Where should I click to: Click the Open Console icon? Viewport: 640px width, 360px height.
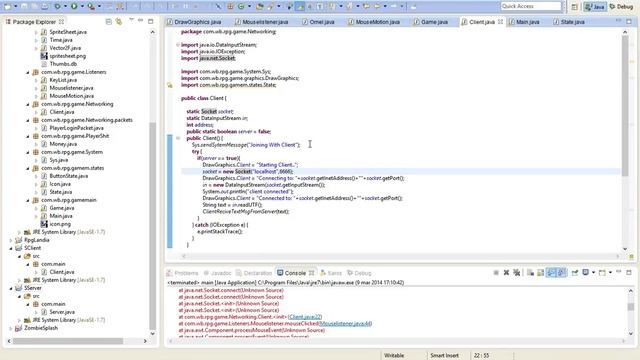click(x=602, y=272)
